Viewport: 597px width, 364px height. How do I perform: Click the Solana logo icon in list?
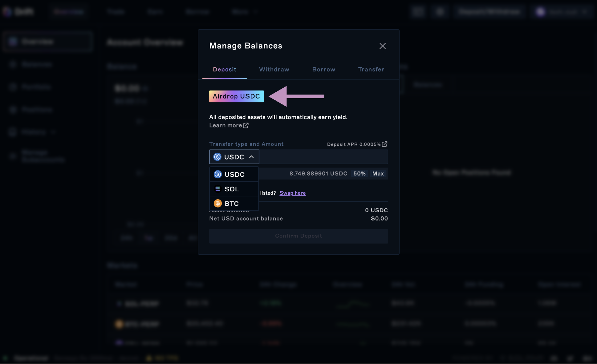(218, 189)
